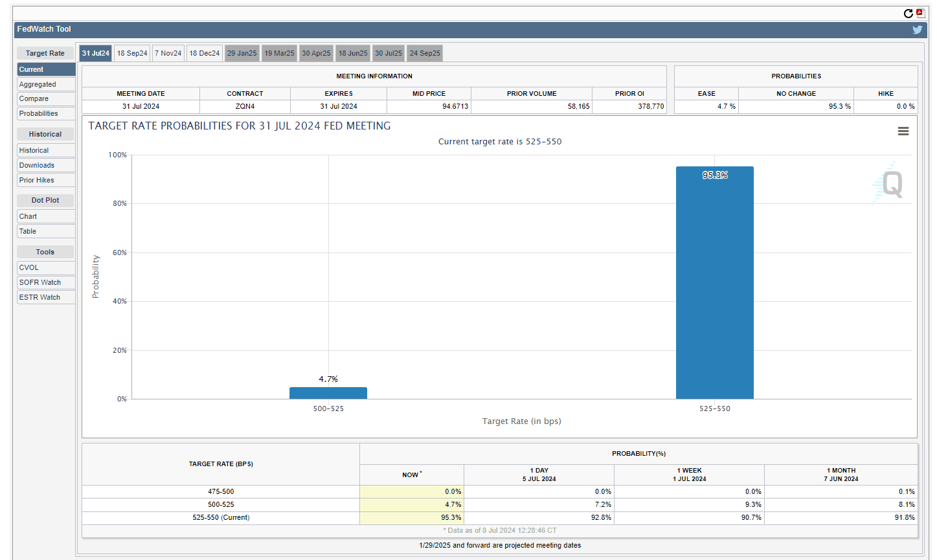Open Aggregated in the Target Rate sidebar

point(38,84)
